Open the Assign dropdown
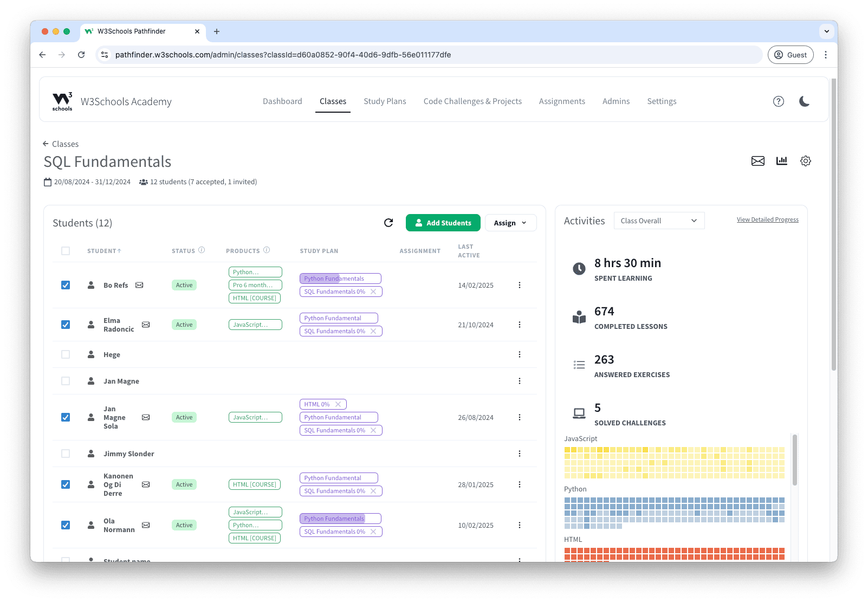The height and width of the screenshot is (602, 868). (510, 223)
